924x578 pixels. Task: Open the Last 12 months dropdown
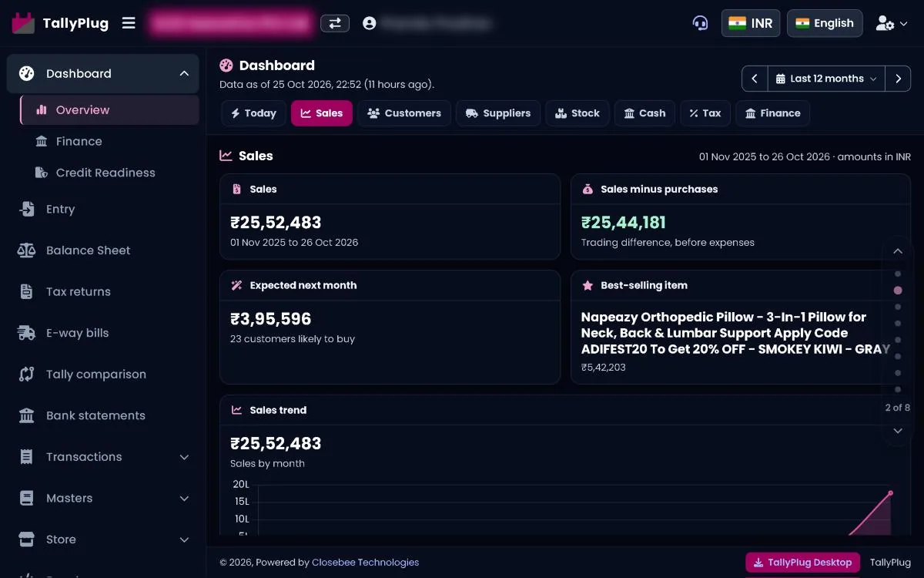click(x=826, y=79)
